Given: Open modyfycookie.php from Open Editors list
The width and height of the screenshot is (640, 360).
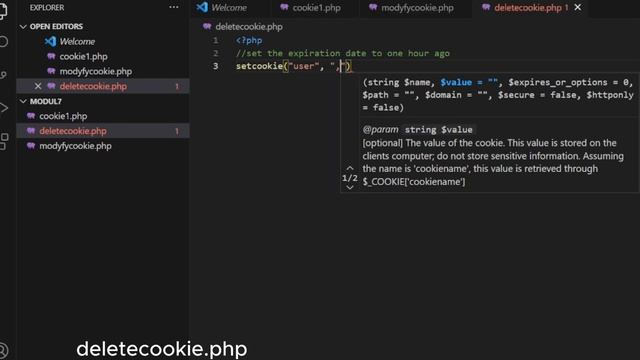Looking at the screenshot, I should click(96, 71).
